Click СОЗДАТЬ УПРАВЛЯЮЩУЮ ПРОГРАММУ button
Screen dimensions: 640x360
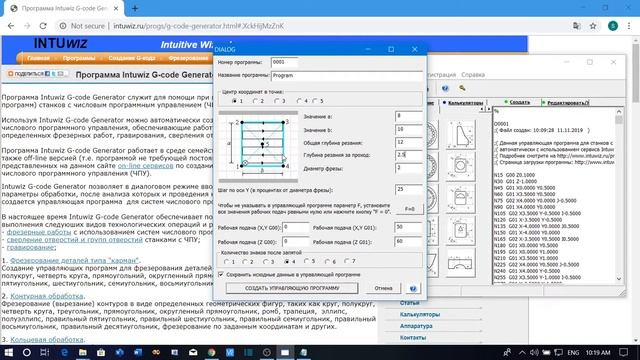click(x=292, y=288)
